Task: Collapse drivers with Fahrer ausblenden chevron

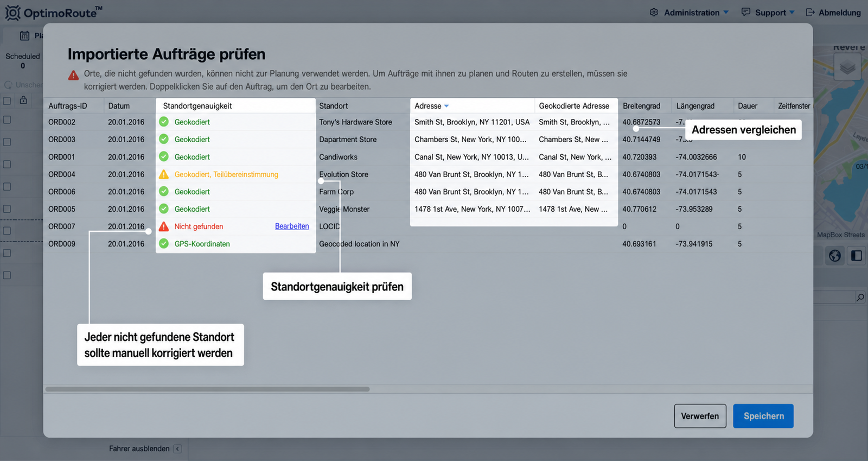Action: (177, 449)
